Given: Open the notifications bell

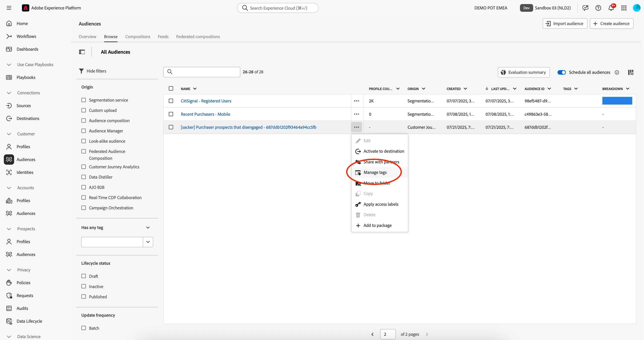Looking at the screenshot, I should tap(611, 8).
